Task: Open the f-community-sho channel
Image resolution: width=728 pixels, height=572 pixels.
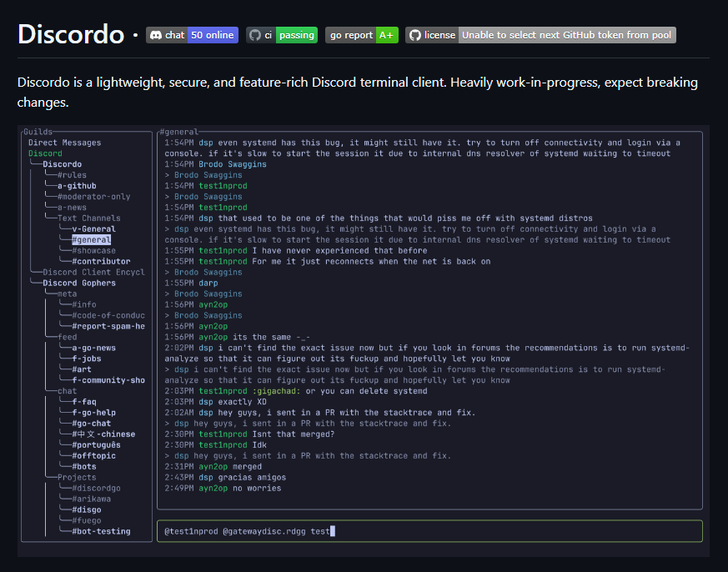Action: click(108, 380)
